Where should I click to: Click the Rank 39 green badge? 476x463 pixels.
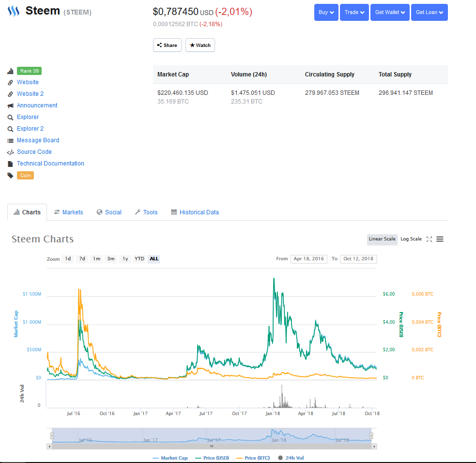click(30, 71)
